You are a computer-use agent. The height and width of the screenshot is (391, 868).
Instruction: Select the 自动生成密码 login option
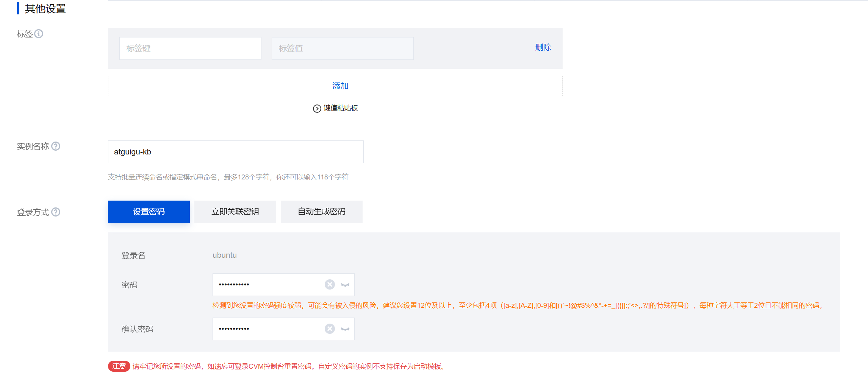(322, 212)
